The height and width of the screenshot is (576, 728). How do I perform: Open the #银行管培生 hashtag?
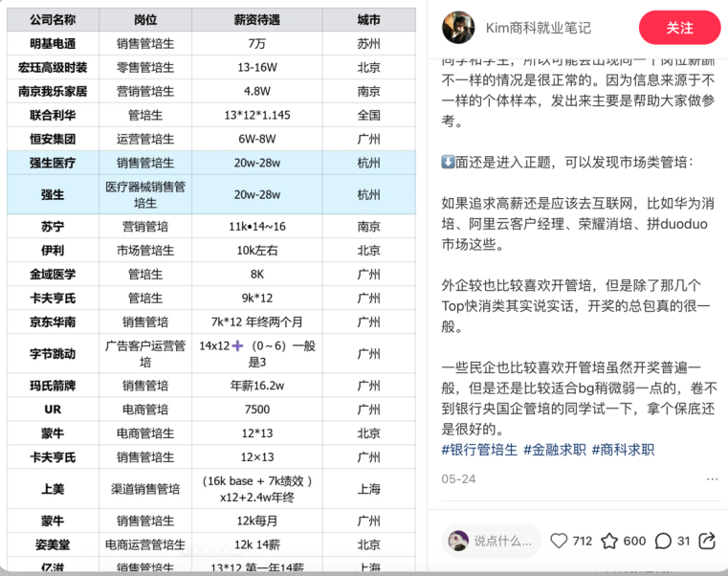[x=479, y=450]
